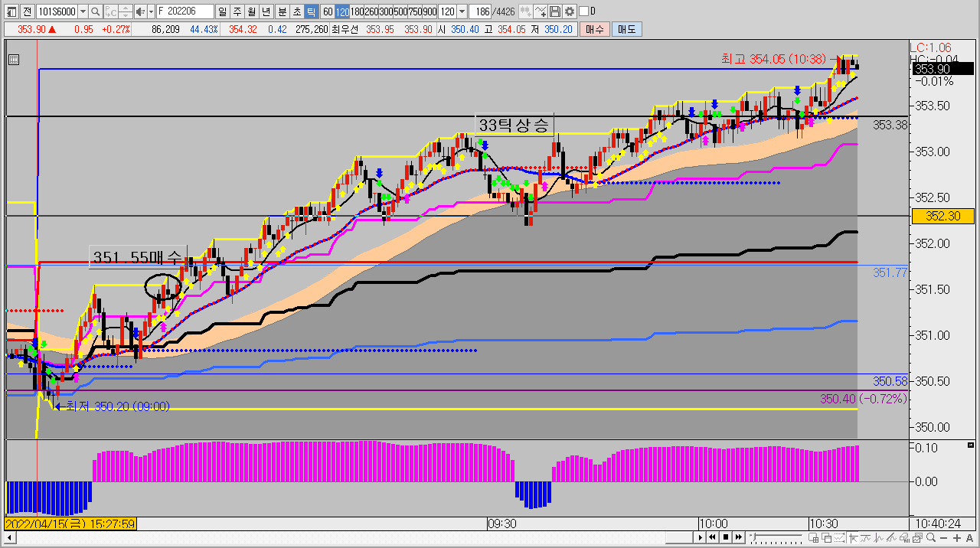Viewport: 980px width, 548px height.
Task: Click the speaker sound alert icon
Action: click(140, 11)
